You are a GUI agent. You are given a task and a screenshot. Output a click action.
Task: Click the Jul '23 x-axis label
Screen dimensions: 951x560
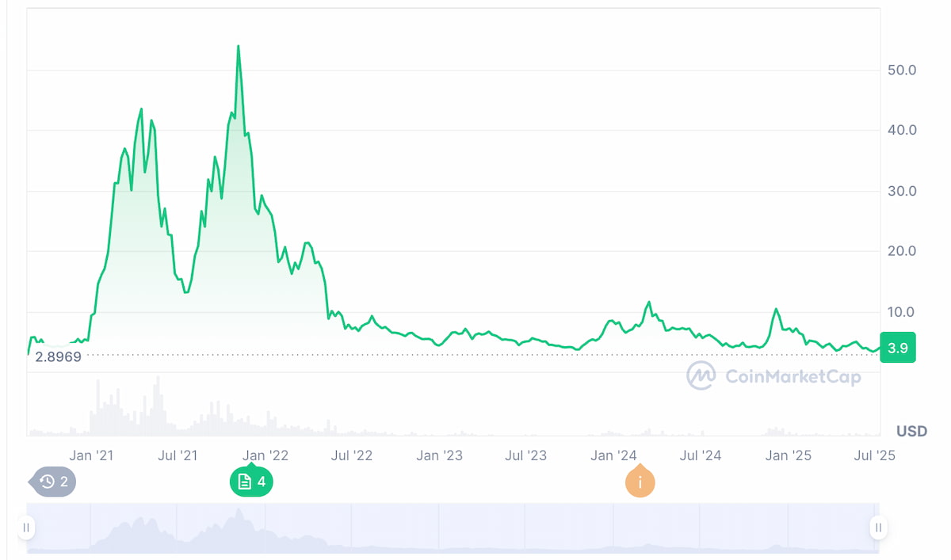coord(526,455)
